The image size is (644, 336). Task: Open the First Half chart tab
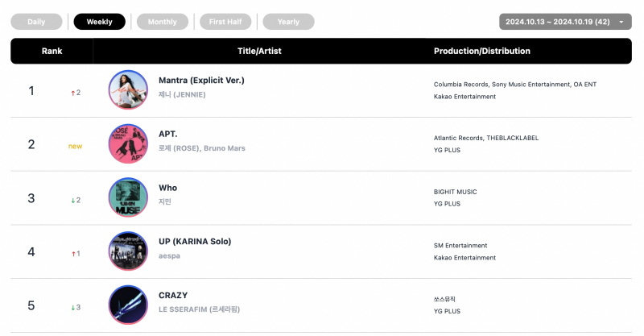[x=225, y=22]
